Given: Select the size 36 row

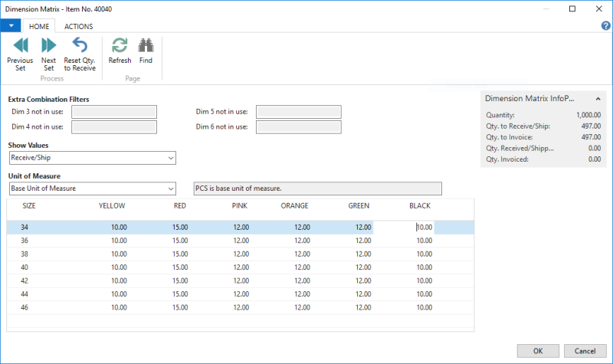Looking at the screenshot, I should 241,241.
